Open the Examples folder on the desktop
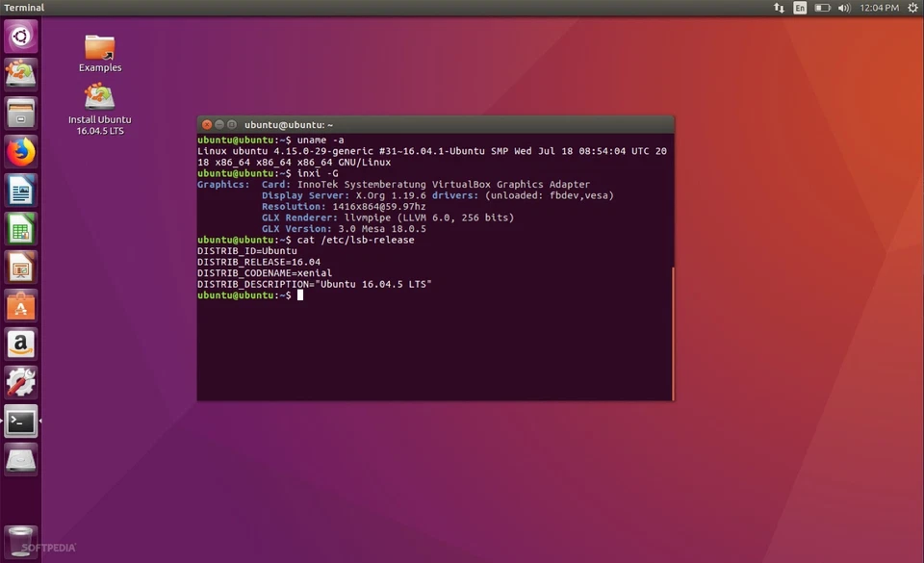 pyautogui.click(x=99, y=46)
